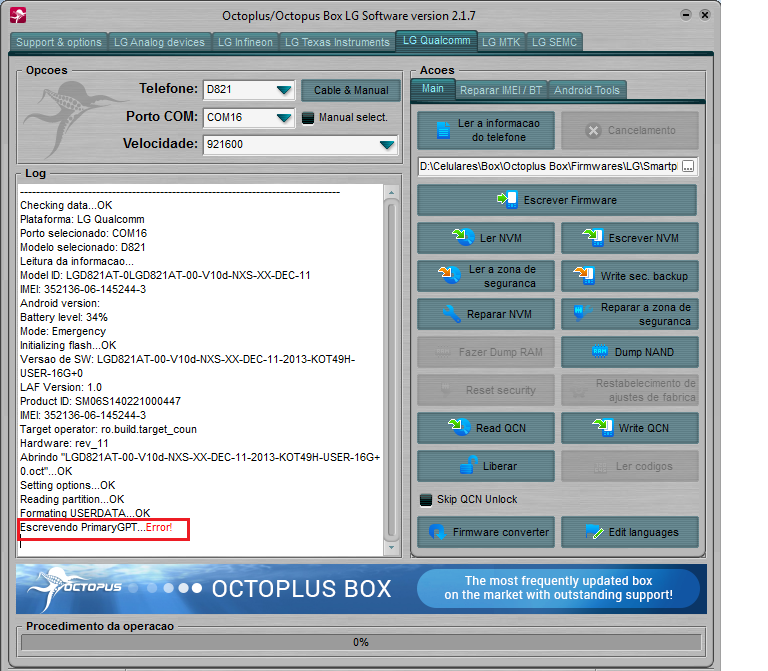Screen dimensions: 768x671
Task: Click the Cable & Manual button
Action: pos(351,90)
